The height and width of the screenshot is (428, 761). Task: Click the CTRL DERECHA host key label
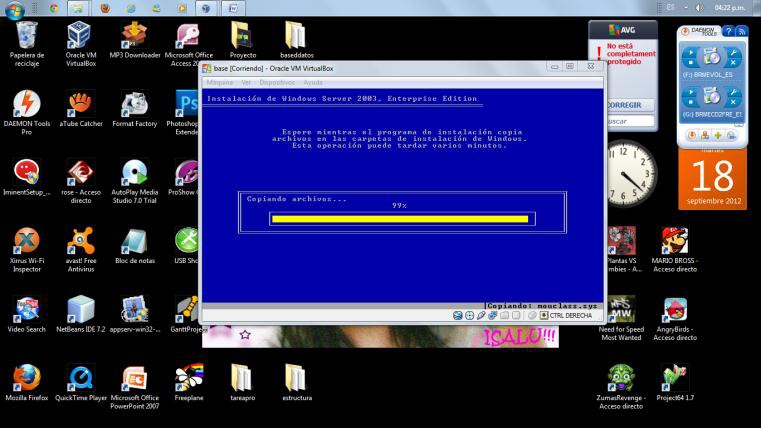click(x=571, y=315)
